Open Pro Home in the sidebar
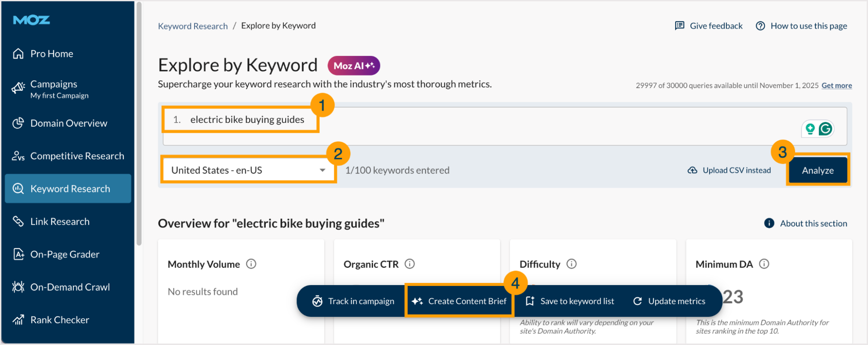 tap(52, 54)
